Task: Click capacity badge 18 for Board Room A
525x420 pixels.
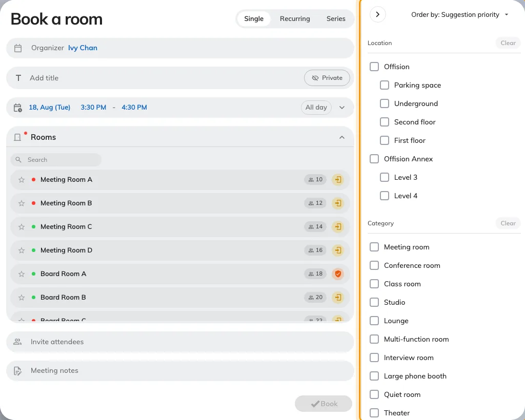Action: 315,274
